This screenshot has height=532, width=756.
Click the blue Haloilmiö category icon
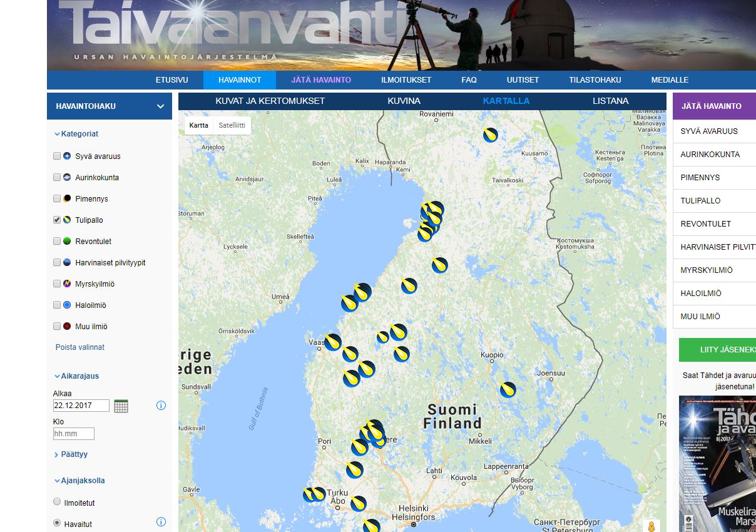click(x=67, y=305)
